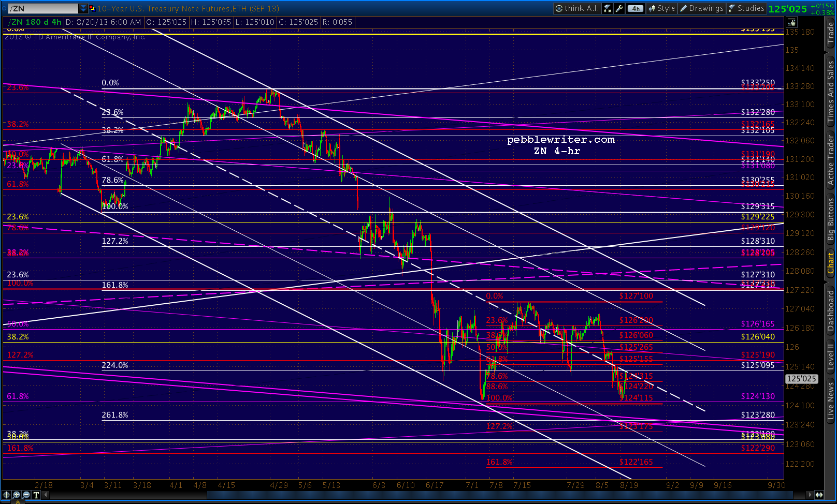Click the 261.8% Fibonacci extension label

pyautogui.click(x=115, y=415)
